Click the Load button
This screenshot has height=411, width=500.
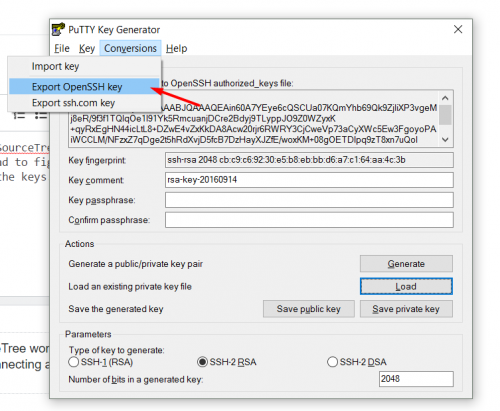pyautogui.click(x=406, y=286)
